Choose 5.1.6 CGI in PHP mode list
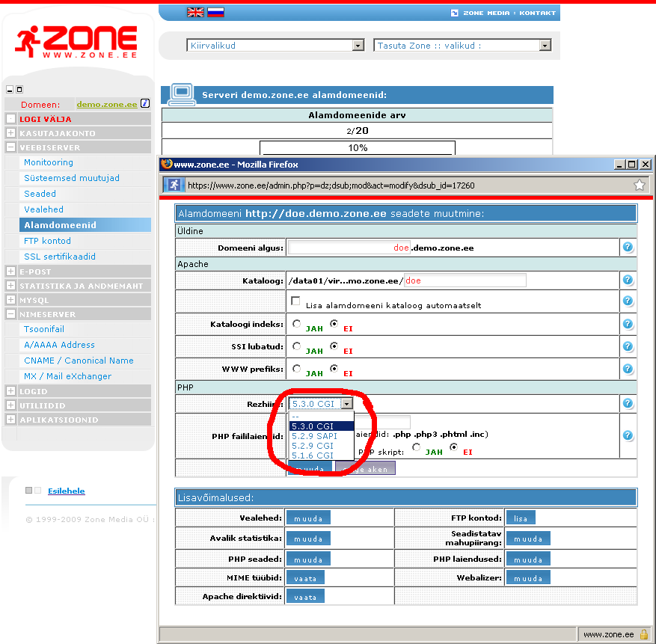656x644 pixels. pos(322,456)
